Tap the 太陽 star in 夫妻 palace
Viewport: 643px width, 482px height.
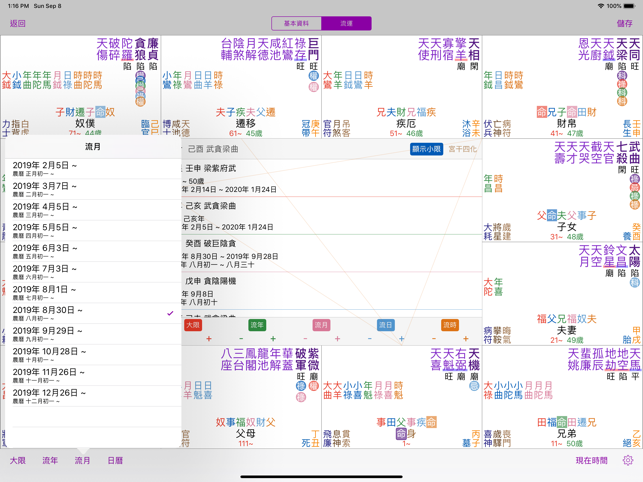pos(635,256)
